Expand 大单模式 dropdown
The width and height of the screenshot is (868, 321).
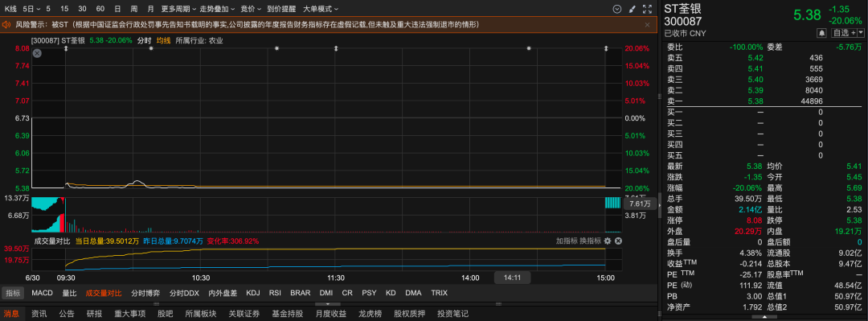tap(321, 9)
